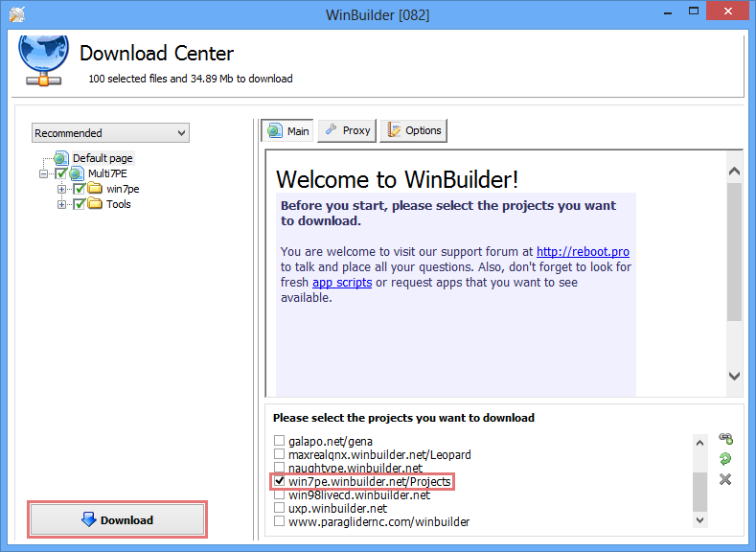Select the Multi7PE tree label
This screenshot has width=756, height=552.
[107, 173]
